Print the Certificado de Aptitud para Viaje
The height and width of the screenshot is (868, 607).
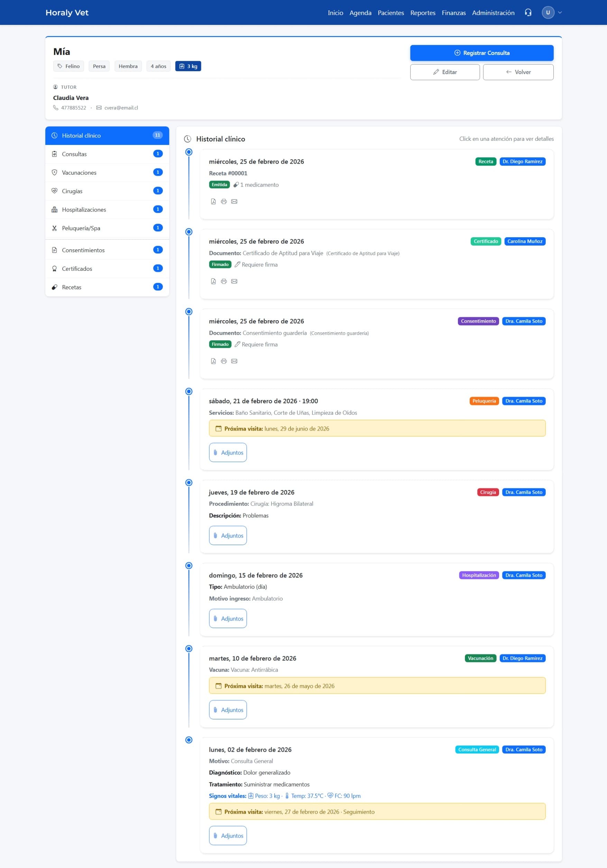pyautogui.click(x=223, y=281)
